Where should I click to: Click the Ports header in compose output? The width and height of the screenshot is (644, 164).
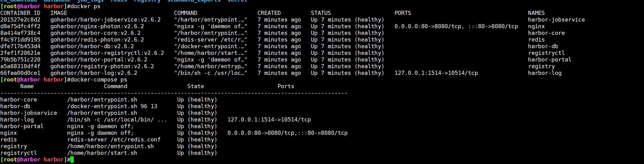tap(286, 86)
